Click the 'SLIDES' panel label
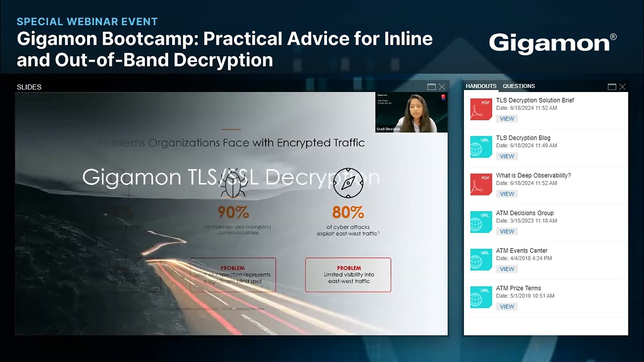The width and height of the screenshot is (644, 362). (x=29, y=87)
